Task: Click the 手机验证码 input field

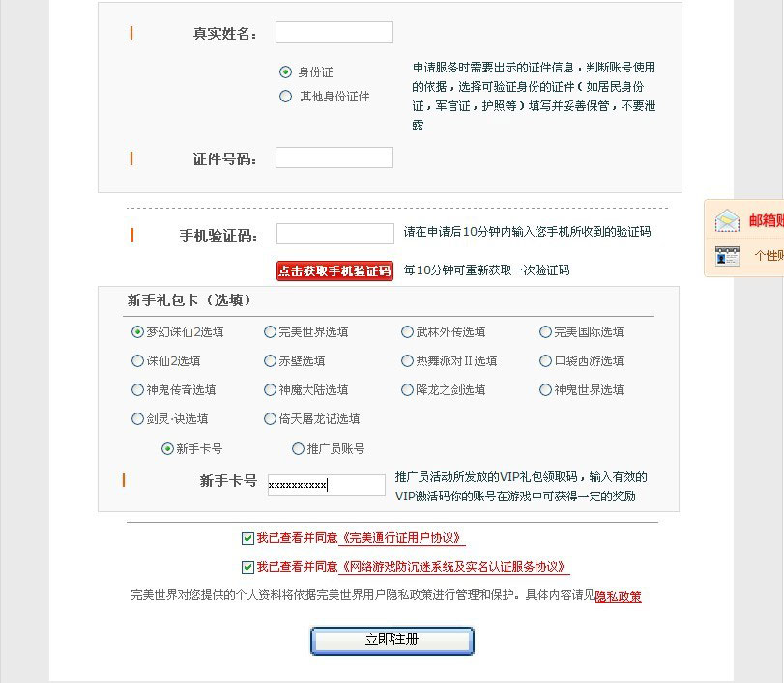Action: tap(335, 234)
